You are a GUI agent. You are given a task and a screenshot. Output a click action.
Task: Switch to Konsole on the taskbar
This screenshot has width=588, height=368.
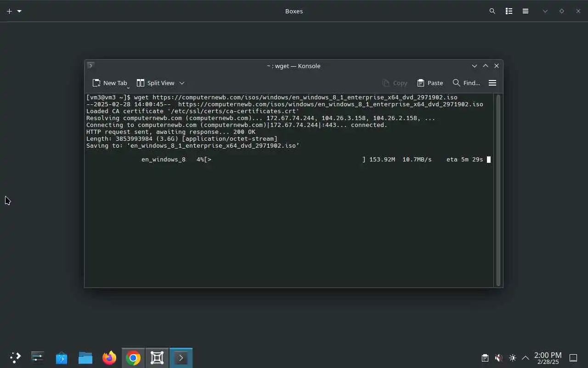coord(181,357)
